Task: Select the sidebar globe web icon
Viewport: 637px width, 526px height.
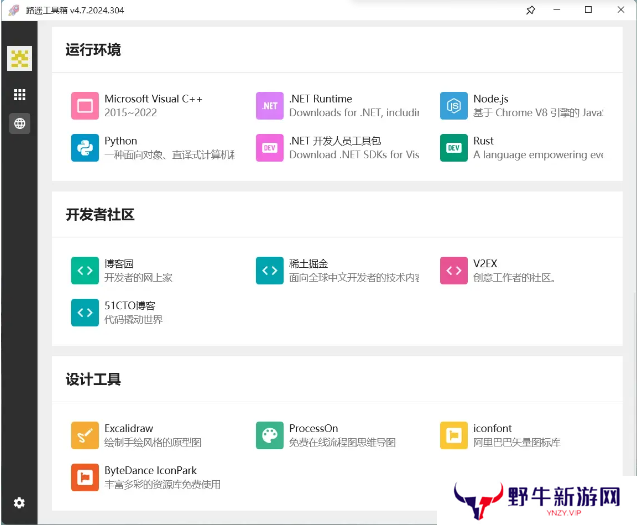Action: [x=20, y=123]
